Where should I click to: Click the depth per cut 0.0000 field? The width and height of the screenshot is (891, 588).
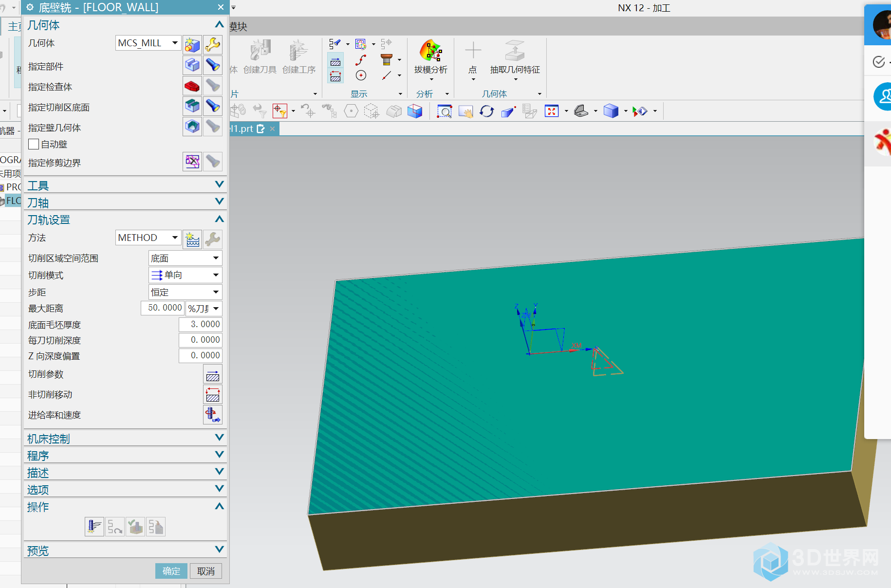click(200, 340)
